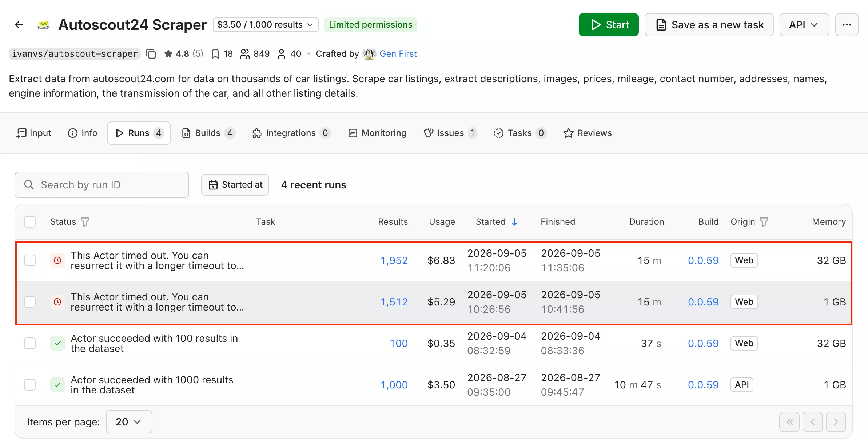Filter runs by Origin funnel icon

pyautogui.click(x=764, y=222)
